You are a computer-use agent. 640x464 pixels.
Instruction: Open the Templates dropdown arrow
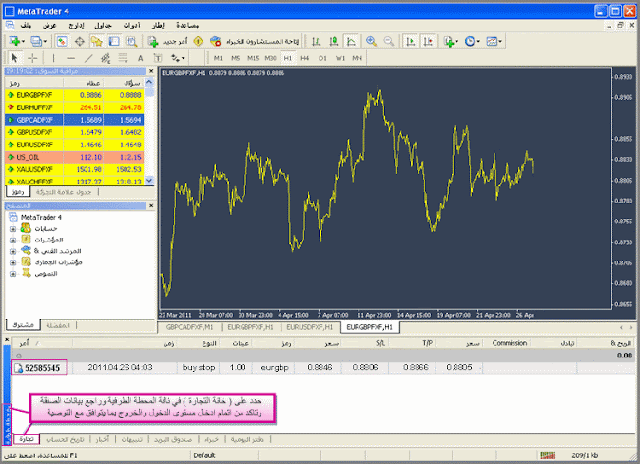[500, 42]
